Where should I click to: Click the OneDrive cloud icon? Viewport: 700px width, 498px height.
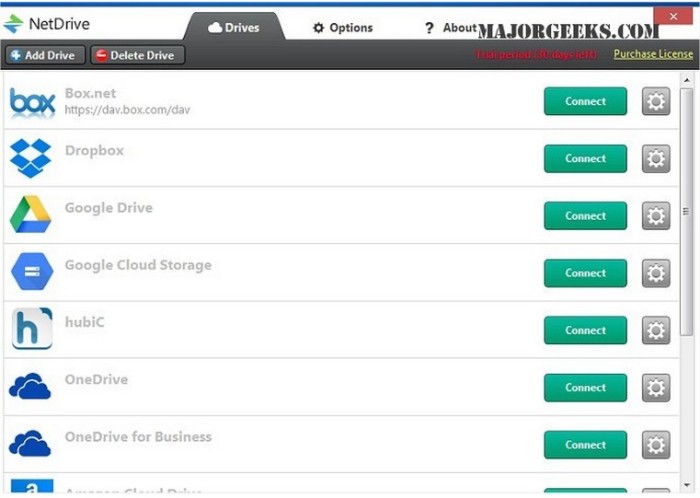pyautogui.click(x=30, y=386)
